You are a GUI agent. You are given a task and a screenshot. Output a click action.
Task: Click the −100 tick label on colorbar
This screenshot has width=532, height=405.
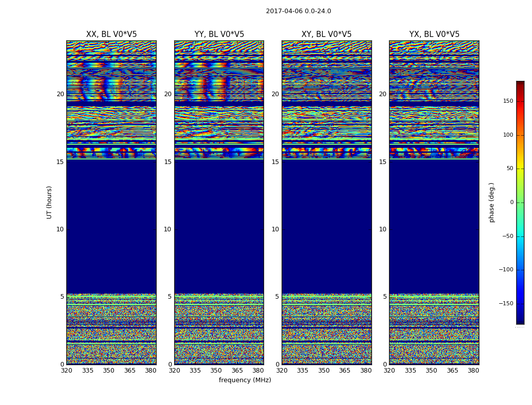pos(506,269)
